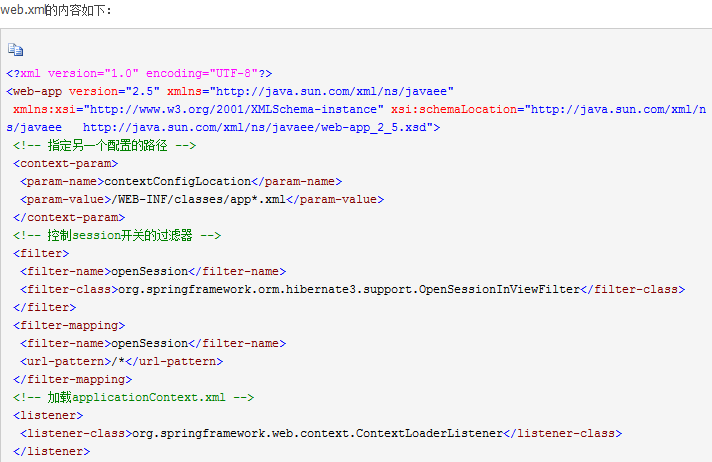Click the /WEB-INF/classes/app*.xml param-value line
Screen dimensions: 712x462
[202, 199]
